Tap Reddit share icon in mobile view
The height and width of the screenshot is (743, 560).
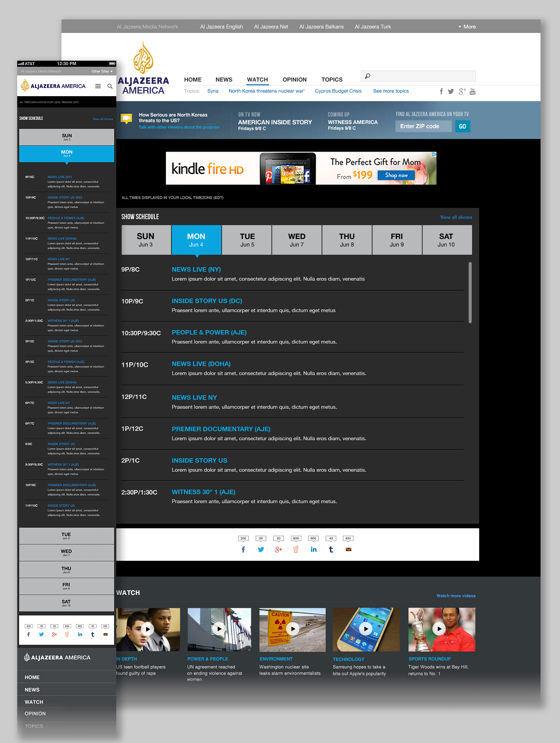[x=67, y=634]
